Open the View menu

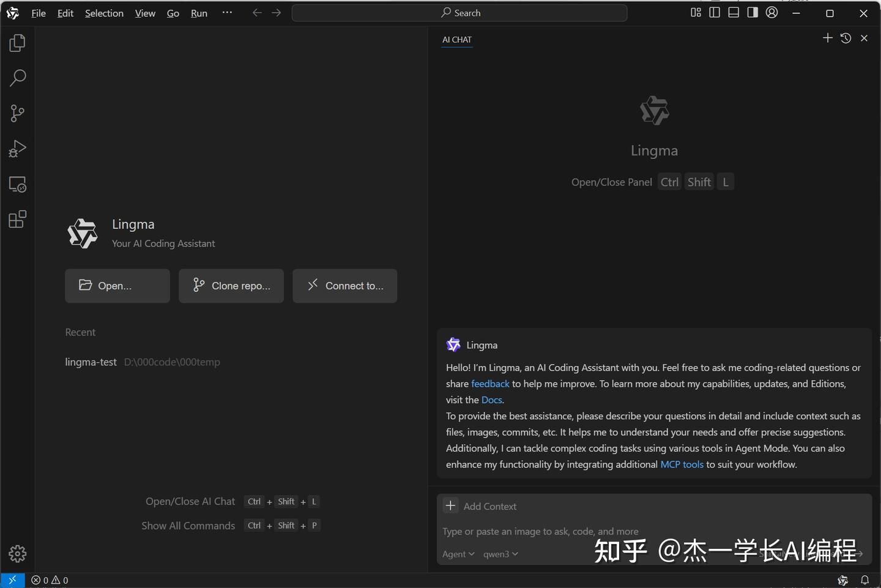[x=144, y=13]
